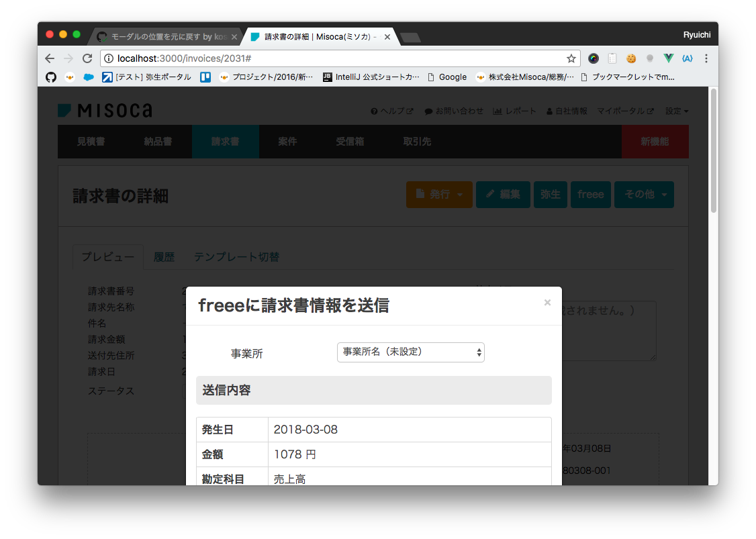This screenshot has height=539, width=756.
Task: Go to the 案件 navigation tab
Action: tap(287, 141)
